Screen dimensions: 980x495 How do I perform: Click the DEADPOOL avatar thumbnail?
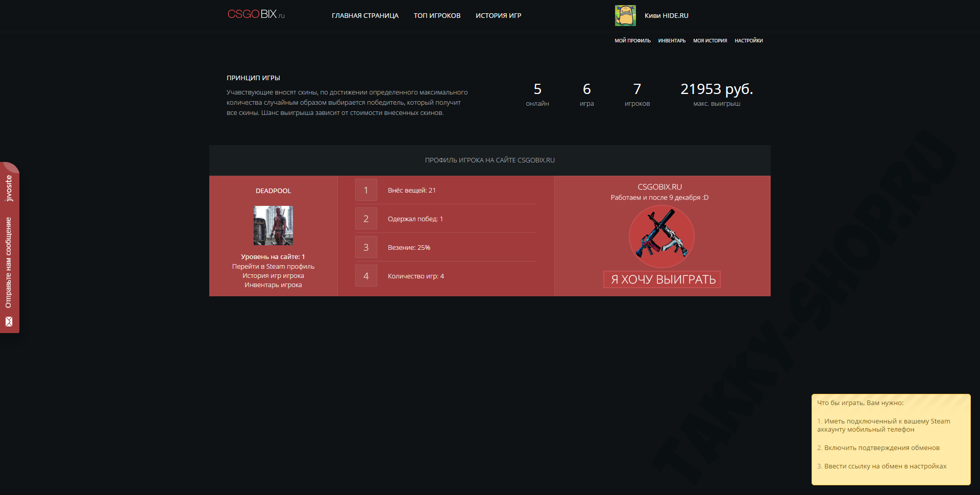(x=273, y=225)
